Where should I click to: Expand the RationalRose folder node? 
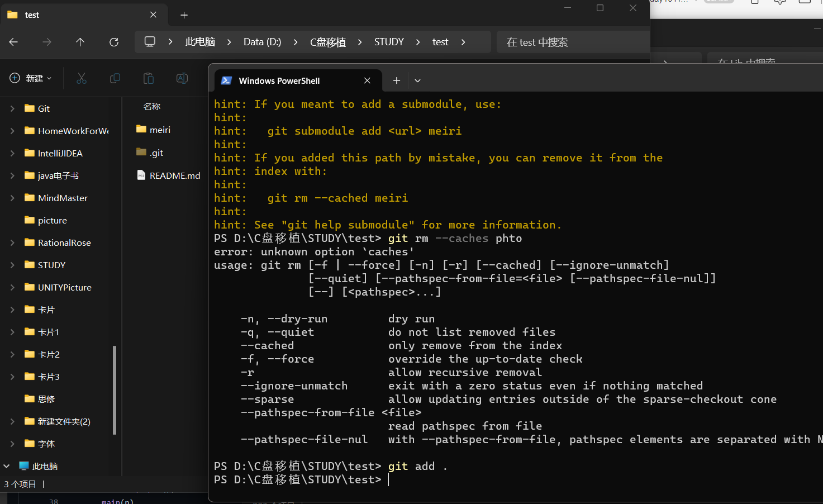[12, 243]
